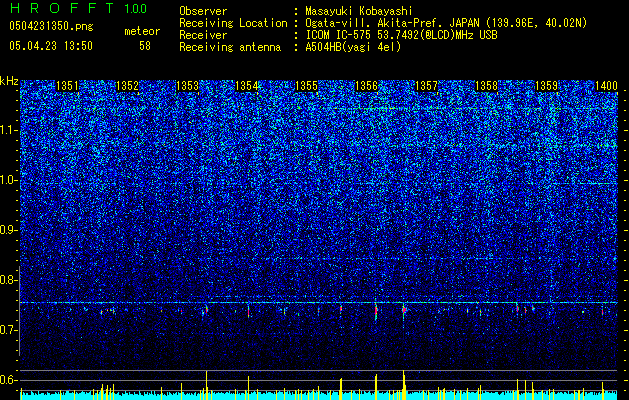629x400 pixels.
Task: Click the HROFFT program title
Action: click(63, 8)
